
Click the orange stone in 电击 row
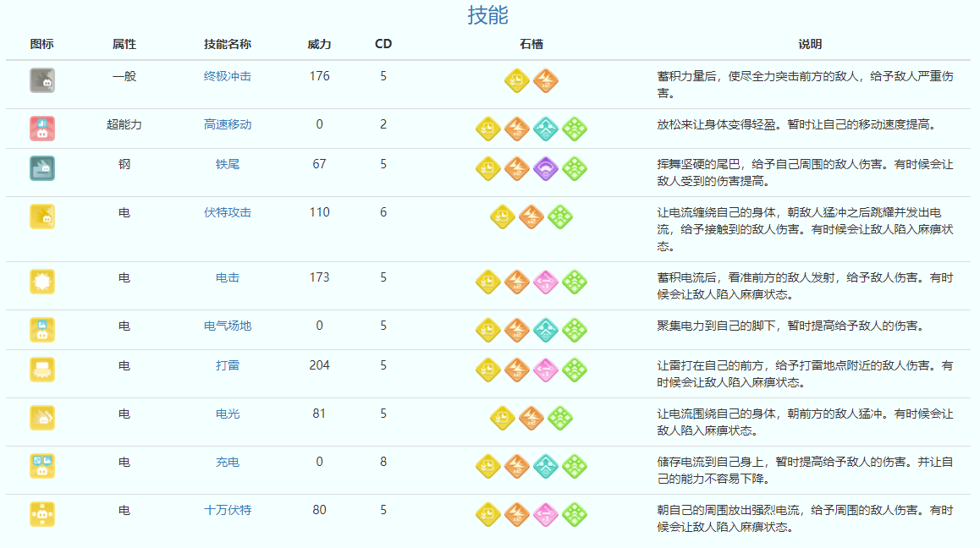[x=517, y=282]
